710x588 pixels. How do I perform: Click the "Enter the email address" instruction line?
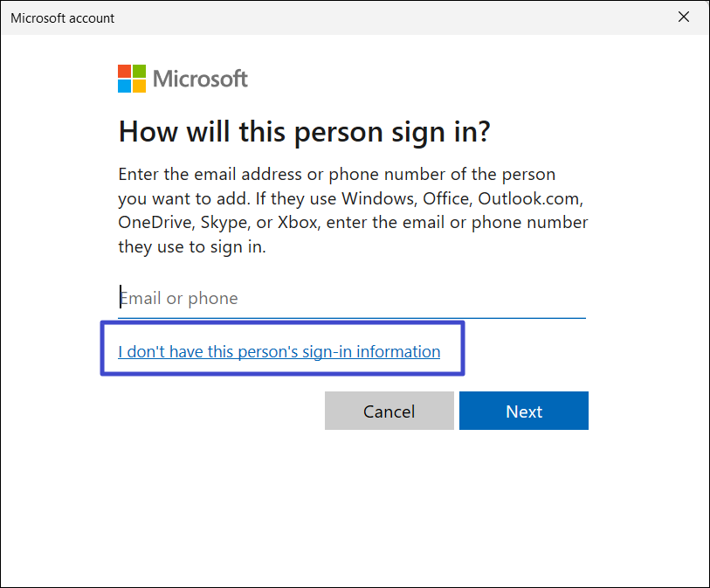pos(336,174)
